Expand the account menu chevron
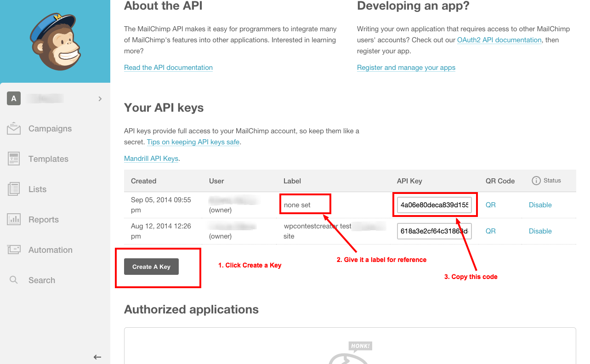The width and height of the screenshot is (590, 364). [x=100, y=99]
